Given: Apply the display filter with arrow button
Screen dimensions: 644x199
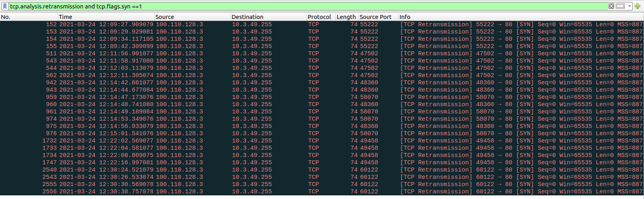Looking at the screenshot, I should 620,6.
